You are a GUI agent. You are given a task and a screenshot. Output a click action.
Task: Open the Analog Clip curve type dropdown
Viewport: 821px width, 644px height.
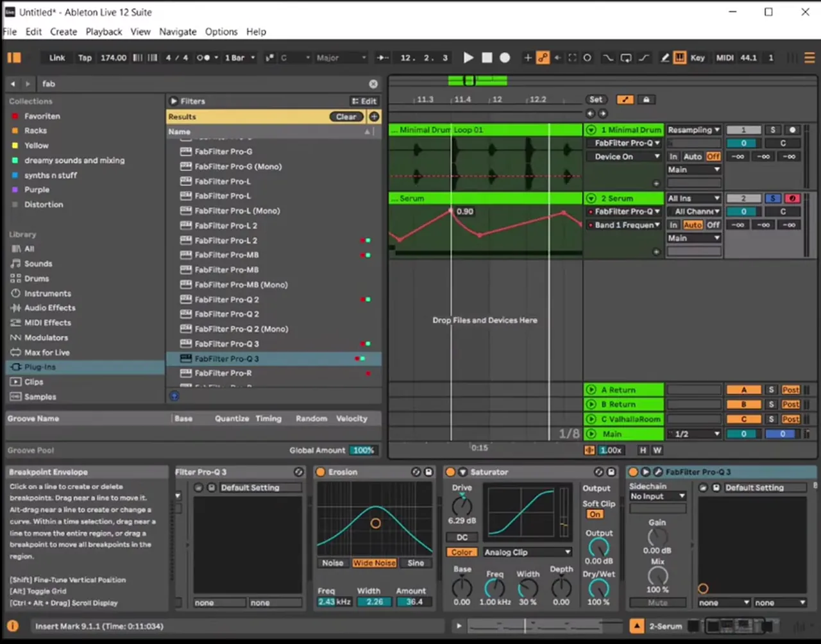click(x=527, y=552)
